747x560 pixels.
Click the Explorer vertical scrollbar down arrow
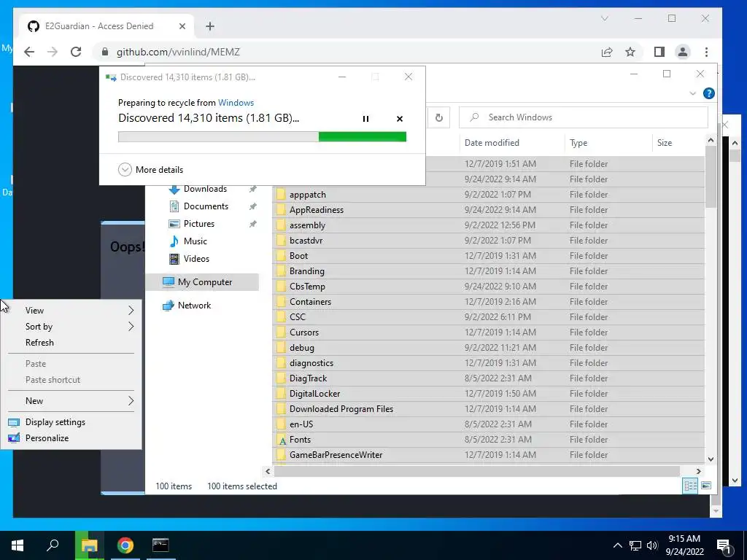point(711,459)
